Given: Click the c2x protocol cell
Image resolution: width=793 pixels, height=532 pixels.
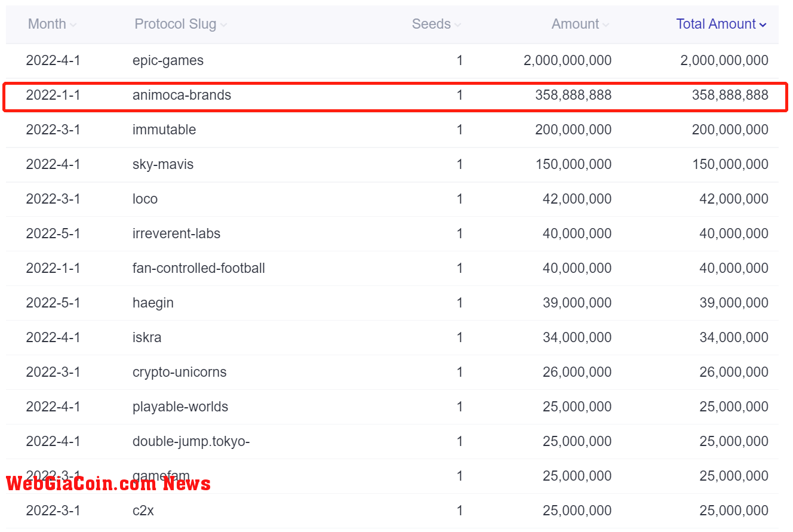Looking at the screenshot, I should point(143,511).
